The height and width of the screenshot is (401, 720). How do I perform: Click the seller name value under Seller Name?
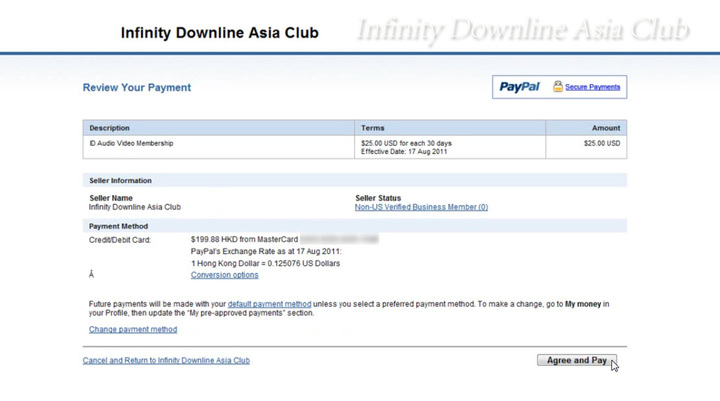tap(135, 207)
